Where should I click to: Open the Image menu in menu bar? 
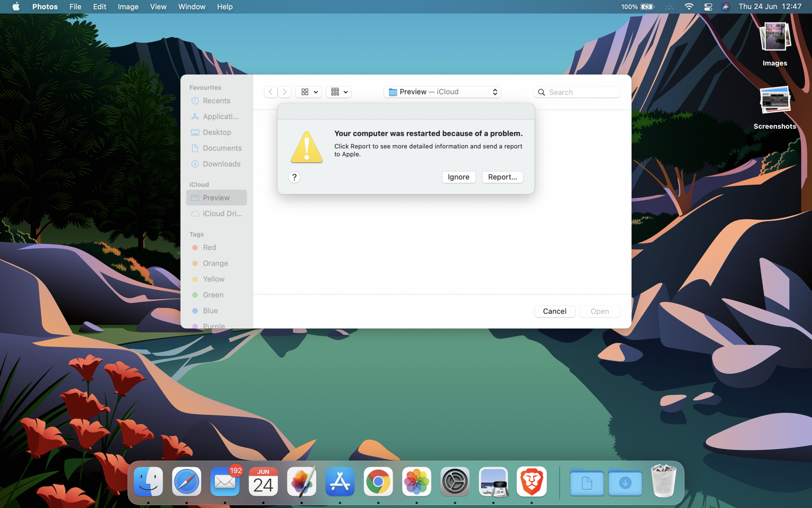tap(128, 7)
